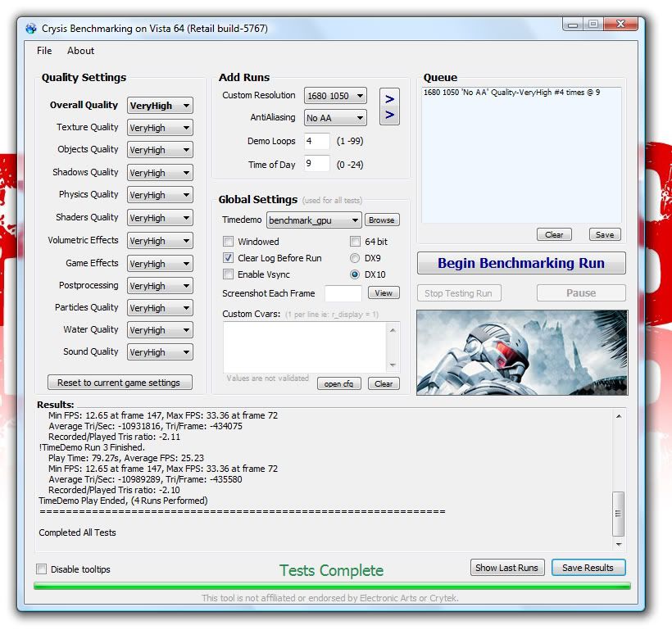
Task: Check the Disable tooltips box
Action: [42, 569]
